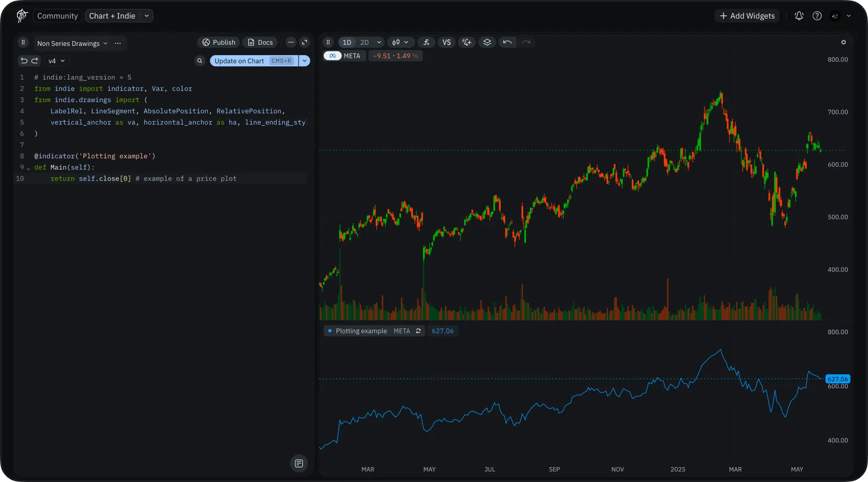The width and height of the screenshot is (868, 482).
Task: Click the Meta logo toggle pill
Action: click(x=333, y=56)
